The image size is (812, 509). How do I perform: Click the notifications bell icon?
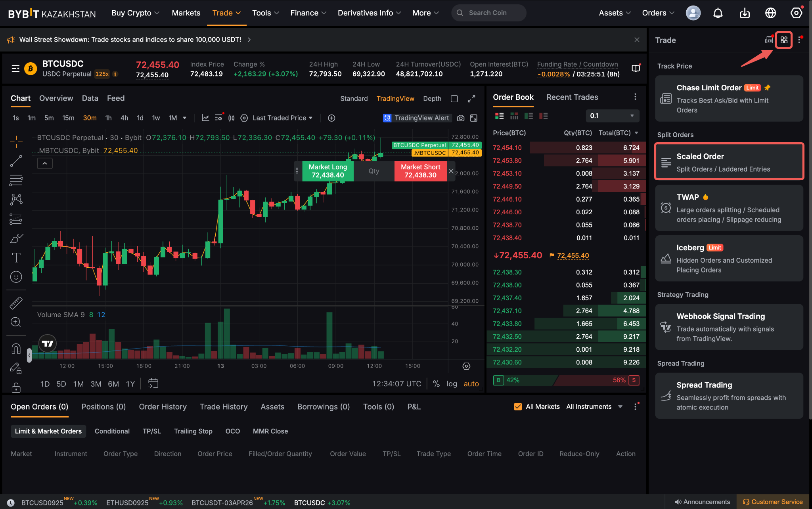click(x=718, y=13)
